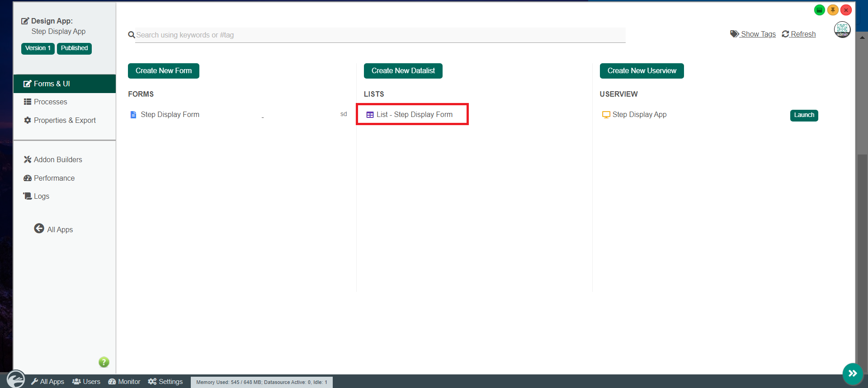Open Users from bottom bar
Screen dimensions: 868x388
(x=86, y=382)
